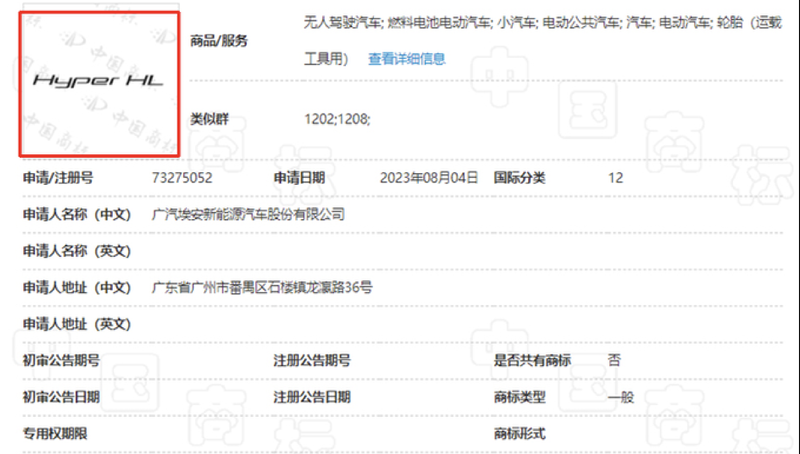Click the 初审公告日期 label
The image size is (800, 454).
[61, 397]
